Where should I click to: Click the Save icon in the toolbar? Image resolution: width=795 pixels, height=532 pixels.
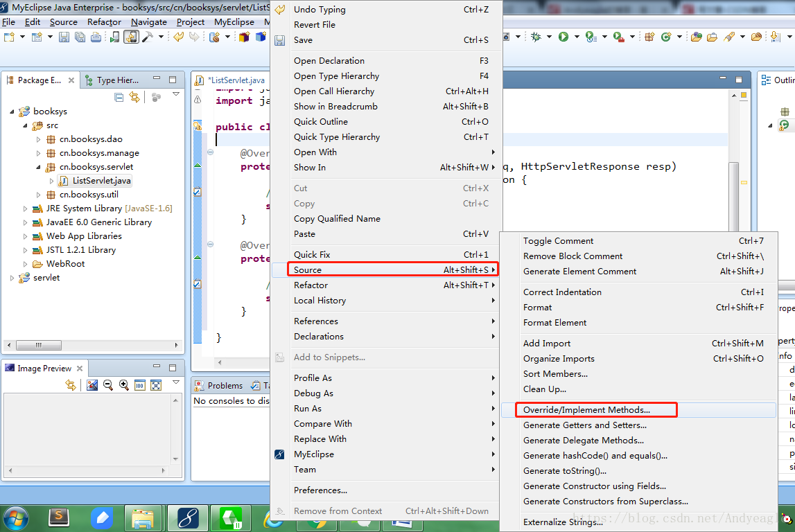click(x=64, y=37)
